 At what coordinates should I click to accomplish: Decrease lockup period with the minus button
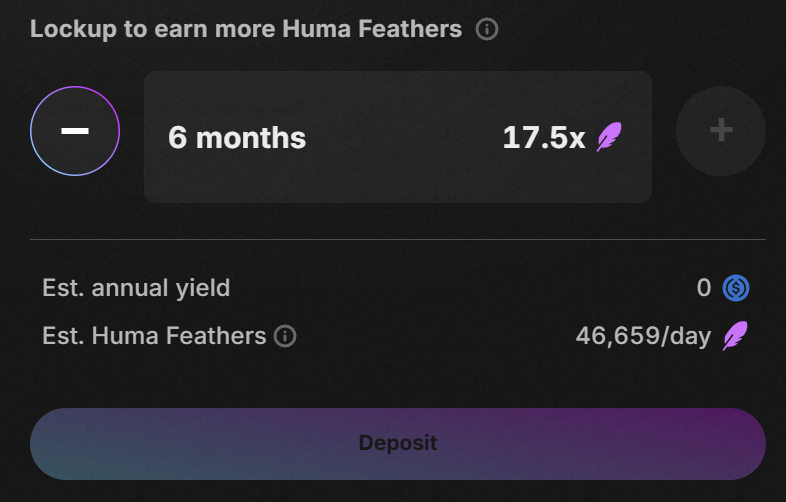(75, 131)
